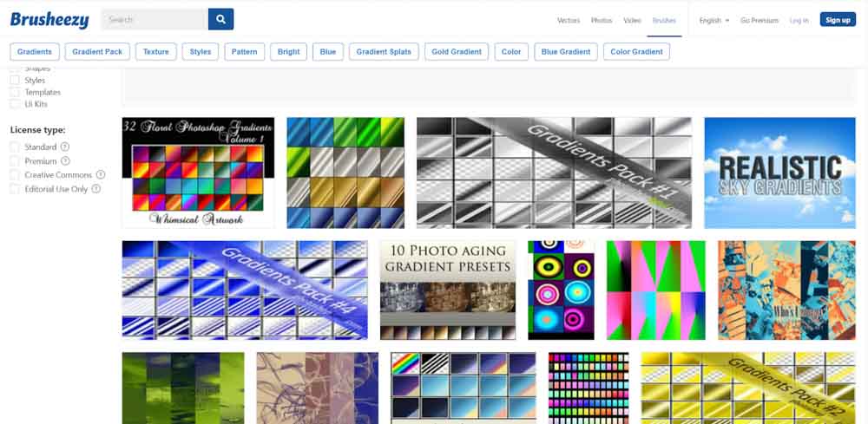868x424 pixels.
Task: Click help icon next to Standard
Action: pyautogui.click(x=65, y=147)
